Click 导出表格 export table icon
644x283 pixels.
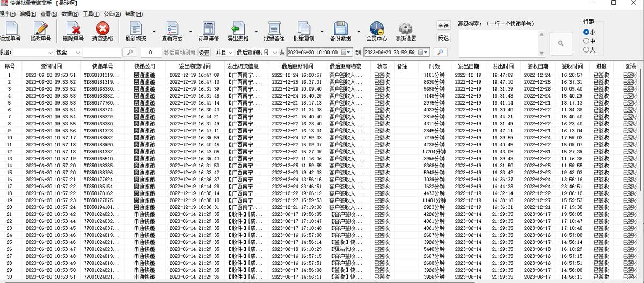click(238, 32)
